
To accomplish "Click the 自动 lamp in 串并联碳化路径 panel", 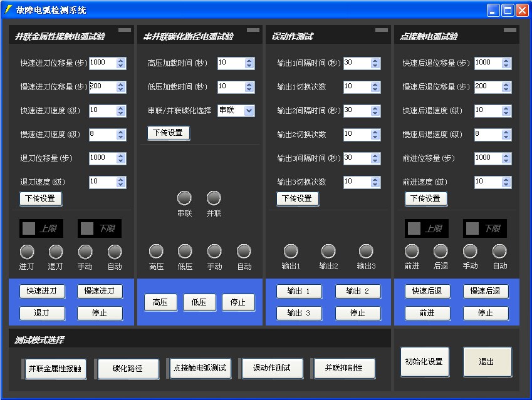I will click(x=244, y=252).
